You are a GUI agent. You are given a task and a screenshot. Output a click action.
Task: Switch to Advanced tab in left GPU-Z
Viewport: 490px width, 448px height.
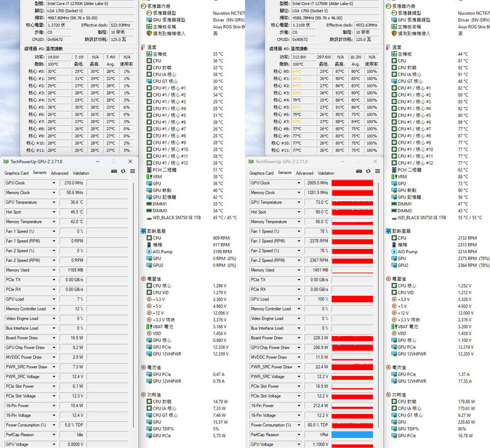point(60,173)
